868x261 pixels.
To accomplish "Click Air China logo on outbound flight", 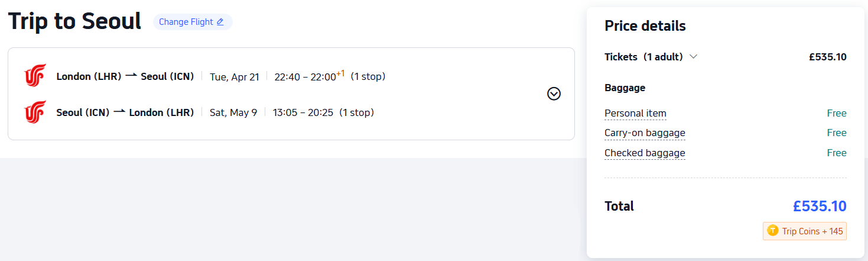I will [35, 76].
